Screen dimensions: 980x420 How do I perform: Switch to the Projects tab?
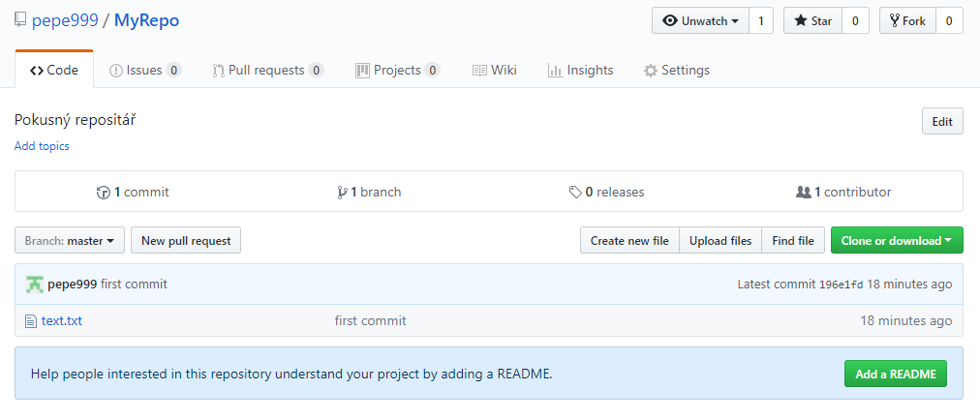397,70
